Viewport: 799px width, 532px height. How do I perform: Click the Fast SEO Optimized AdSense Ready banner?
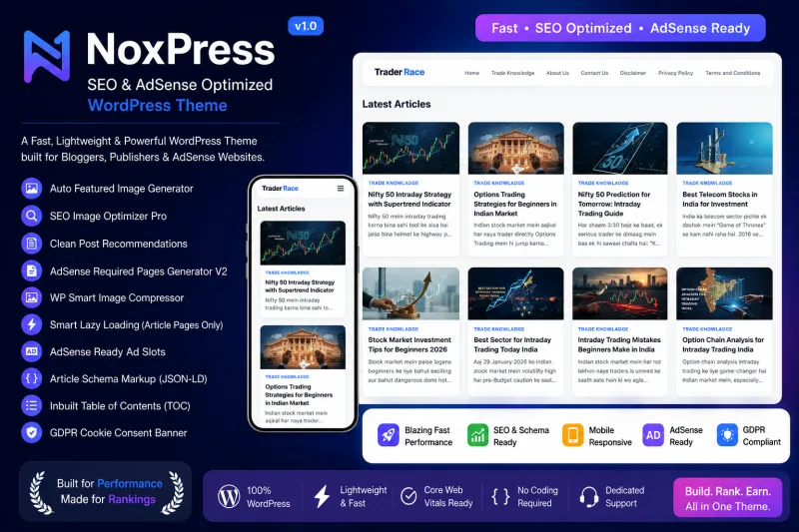(x=620, y=28)
